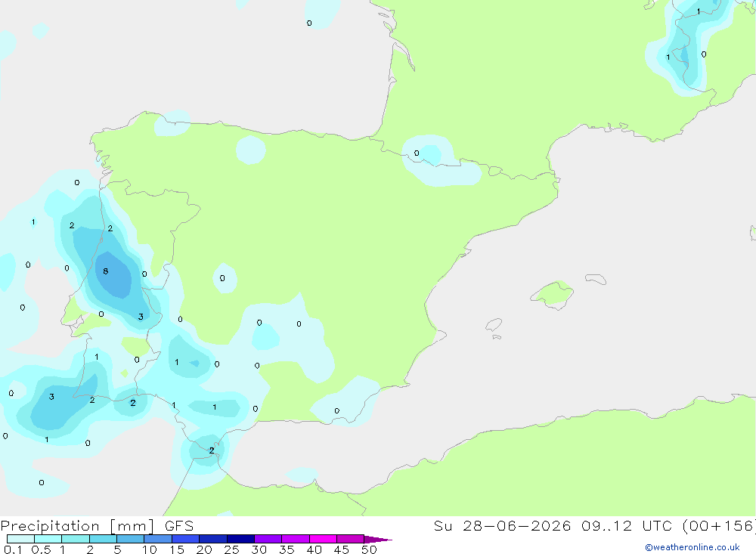Viewport: 756px width, 554px height.
Task: Click the 5–10 mm legend color swatch
Action: [131, 539]
